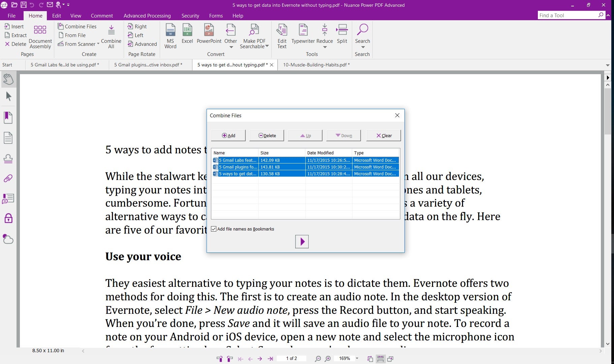Viewport: 614px width, 364px height.
Task: Click Extract pages
Action: 16,35
